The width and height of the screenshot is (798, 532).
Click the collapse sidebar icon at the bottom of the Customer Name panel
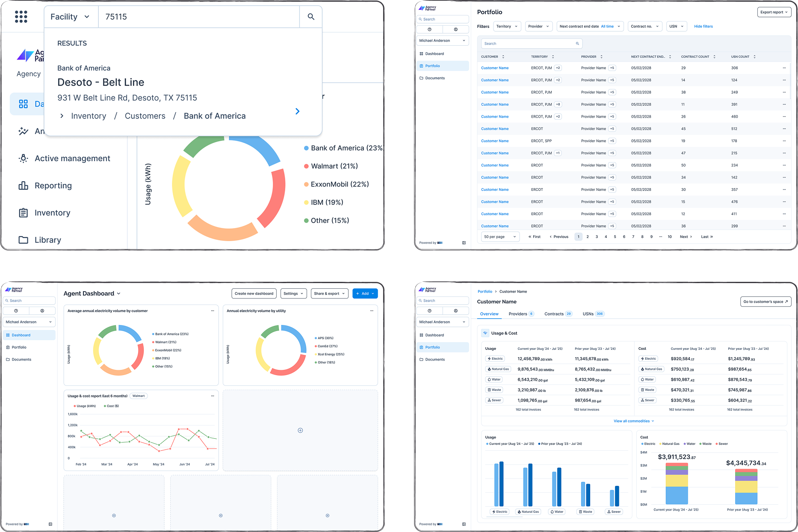tap(464, 524)
